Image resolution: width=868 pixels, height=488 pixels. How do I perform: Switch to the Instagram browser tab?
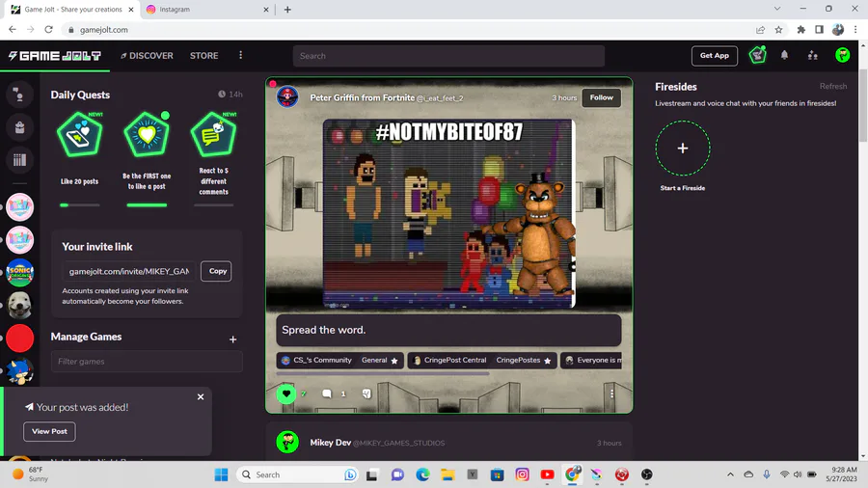(207, 10)
